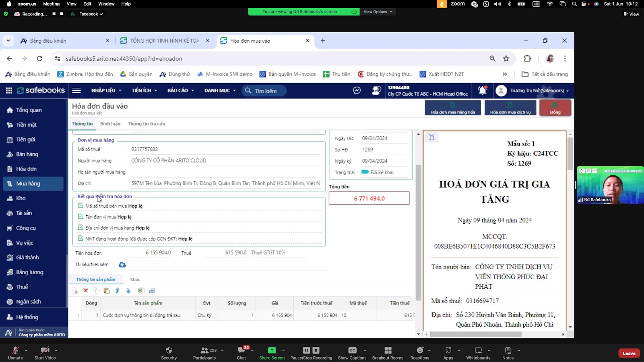Screen dimensions: 644x362
Task: Click the add new row icon in product toolbar
Action: point(75,290)
